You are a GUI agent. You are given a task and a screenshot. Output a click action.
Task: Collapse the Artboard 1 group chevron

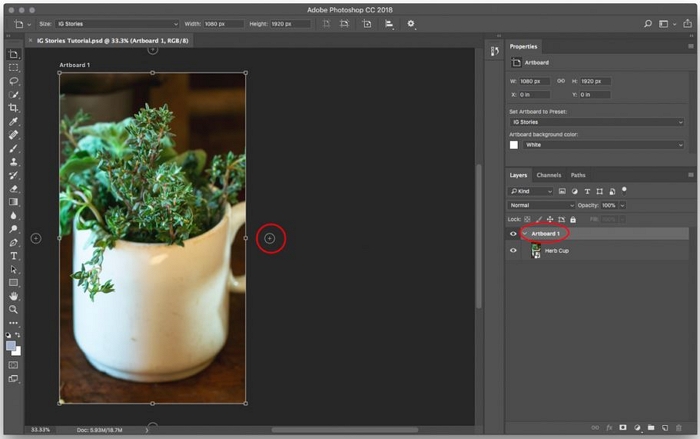click(x=524, y=234)
